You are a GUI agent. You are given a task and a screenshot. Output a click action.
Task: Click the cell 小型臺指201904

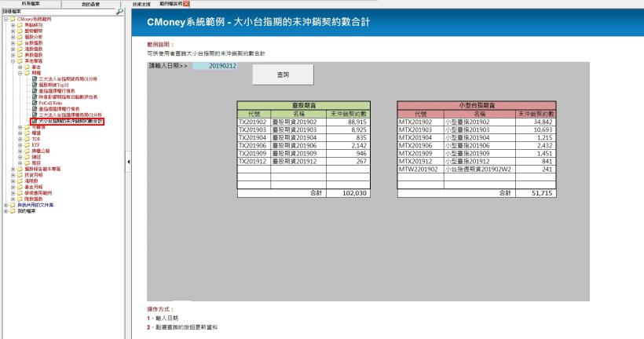[480, 138]
